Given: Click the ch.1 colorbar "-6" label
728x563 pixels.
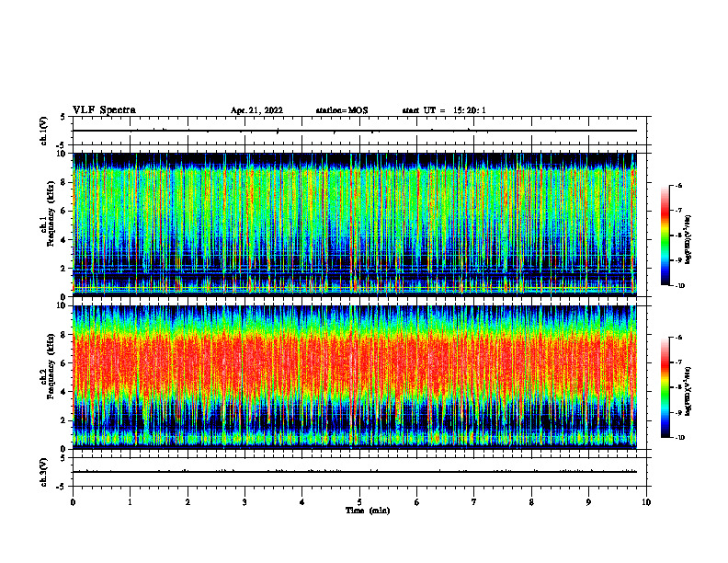Looking at the screenshot, I should (x=678, y=185).
